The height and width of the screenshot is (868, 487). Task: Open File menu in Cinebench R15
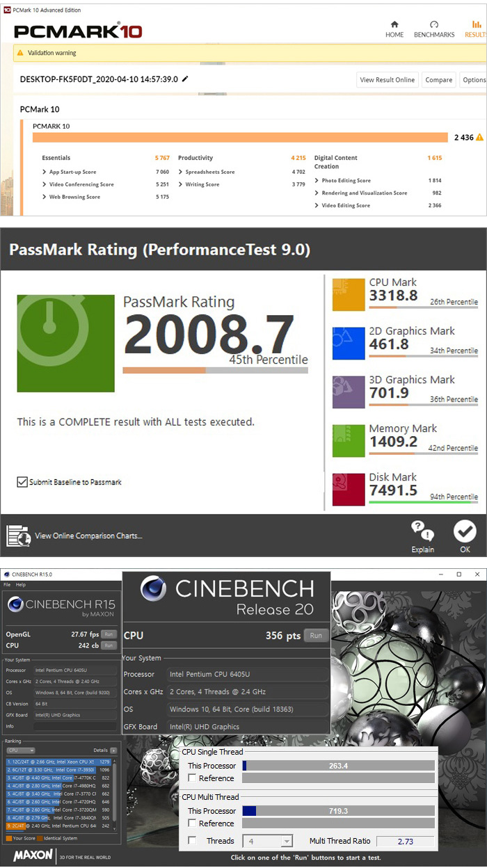point(7,585)
